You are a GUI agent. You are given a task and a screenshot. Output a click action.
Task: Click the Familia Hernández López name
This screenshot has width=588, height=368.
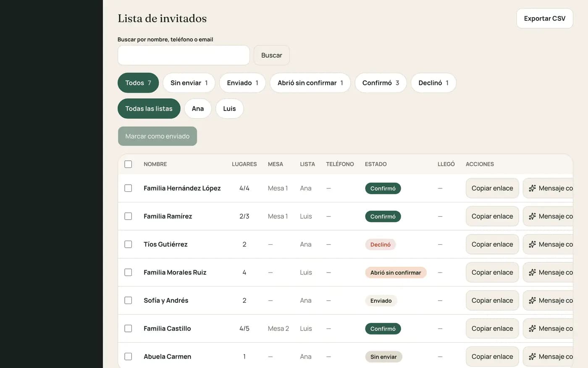[182, 188]
